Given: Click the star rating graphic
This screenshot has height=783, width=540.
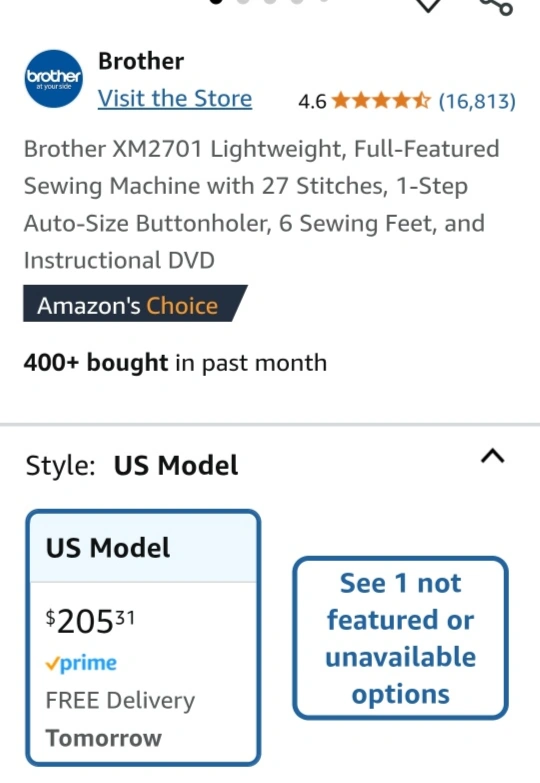Looking at the screenshot, I should pos(381,101).
